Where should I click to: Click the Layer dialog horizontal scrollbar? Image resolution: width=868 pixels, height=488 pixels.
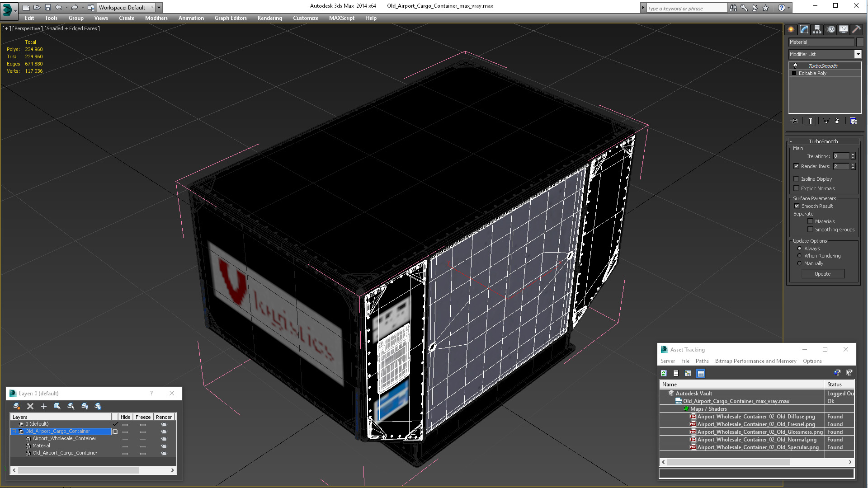tap(93, 470)
